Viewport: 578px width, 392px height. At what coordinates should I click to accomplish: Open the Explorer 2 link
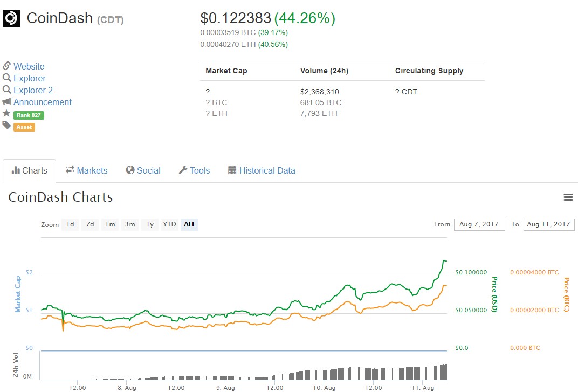pyautogui.click(x=33, y=90)
